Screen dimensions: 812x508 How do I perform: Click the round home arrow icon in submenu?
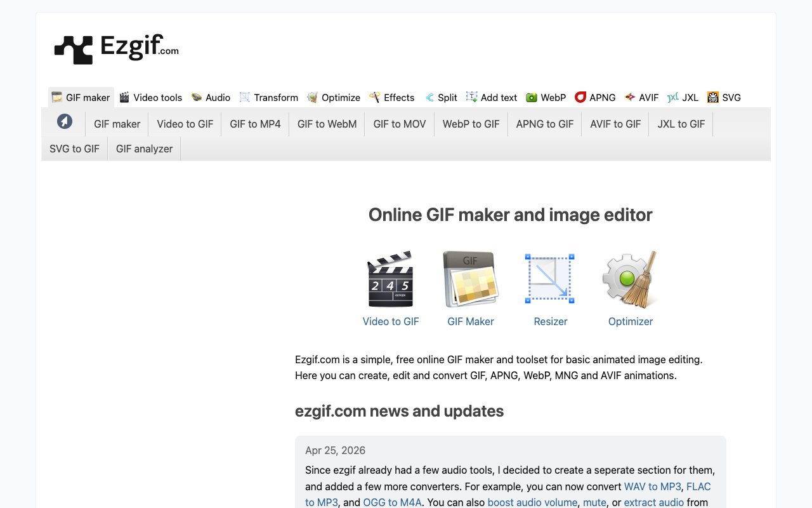click(65, 121)
